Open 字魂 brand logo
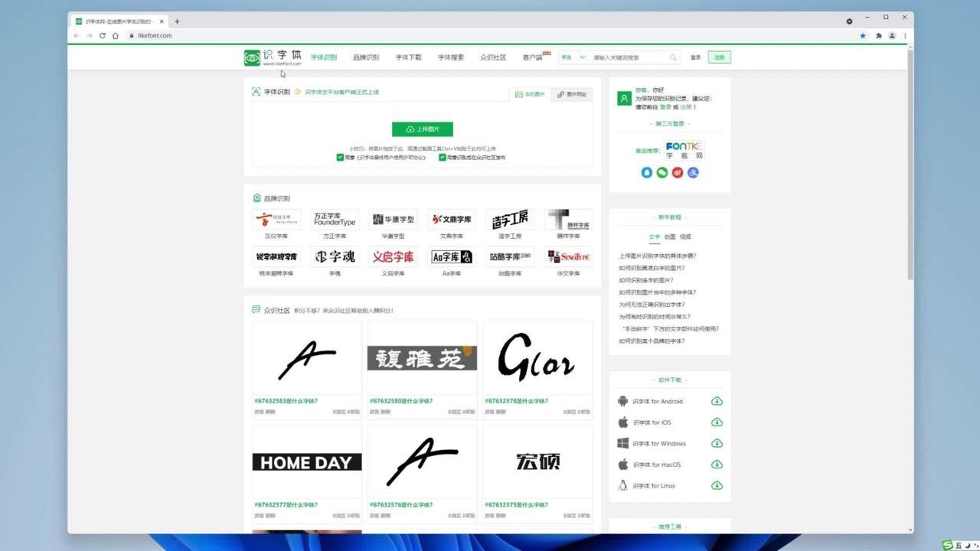Viewport: 980px width, 551px height. [335, 256]
